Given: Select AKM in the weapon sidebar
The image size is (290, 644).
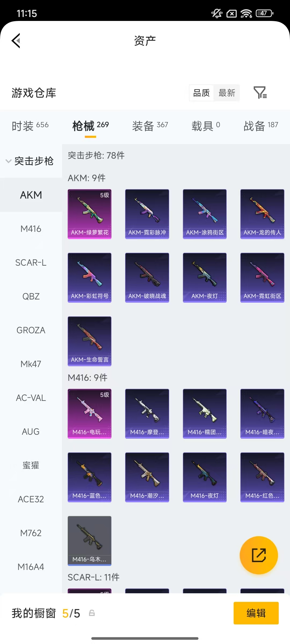Looking at the screenshot, I should 31,195.
